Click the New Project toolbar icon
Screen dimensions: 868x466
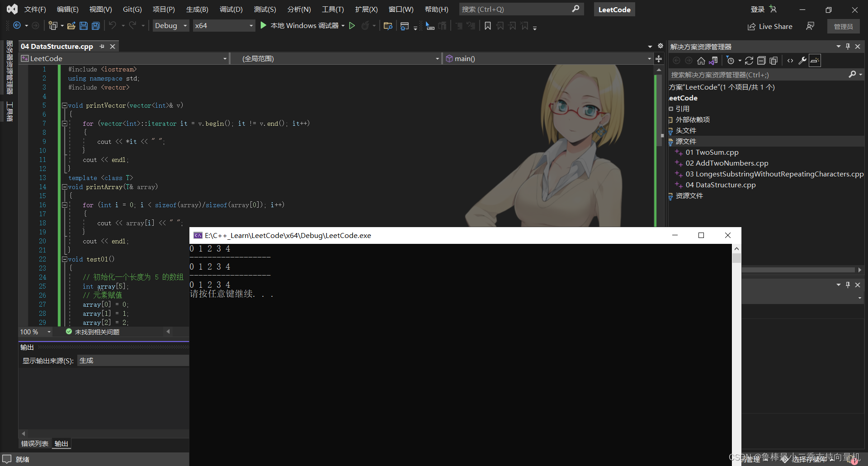[53, 26]
